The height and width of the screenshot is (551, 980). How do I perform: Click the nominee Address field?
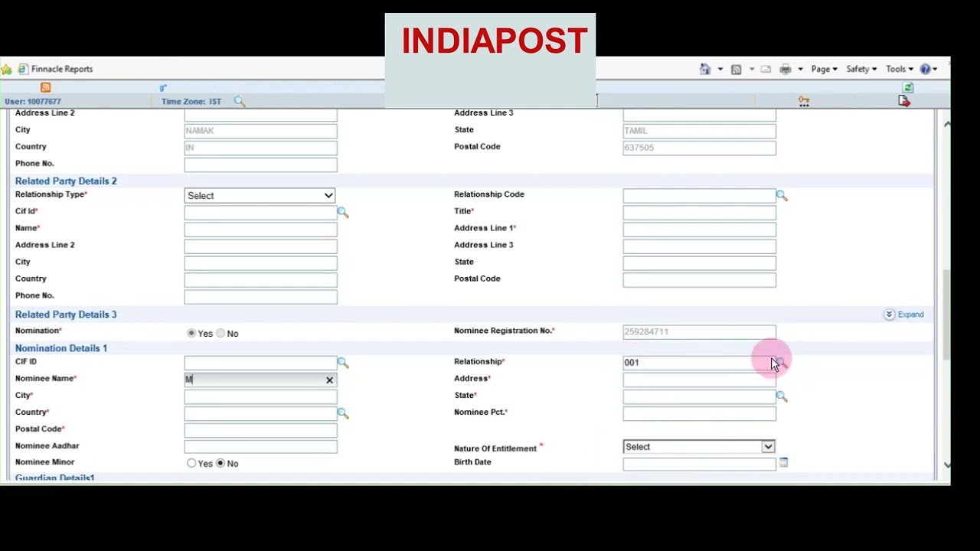coord(699,380)
